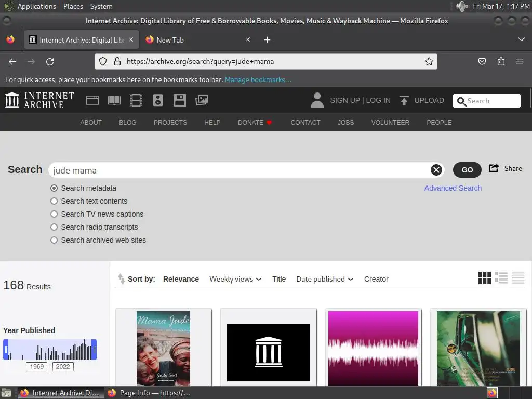Image resolution: width=532 pixels, height=399 pixels.
Task: Click the magnifier in the header search box
Action: (x=461, y=101)
